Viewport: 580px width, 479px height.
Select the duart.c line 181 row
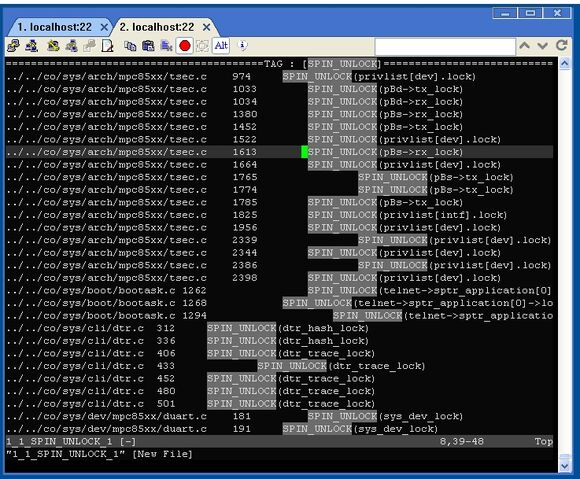click(x=279, y=416)
